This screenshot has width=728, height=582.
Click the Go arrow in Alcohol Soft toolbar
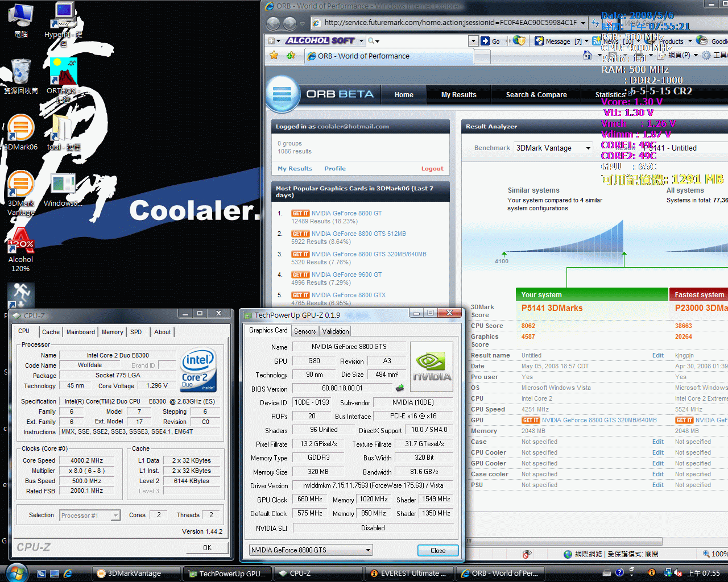pos(485,41)
